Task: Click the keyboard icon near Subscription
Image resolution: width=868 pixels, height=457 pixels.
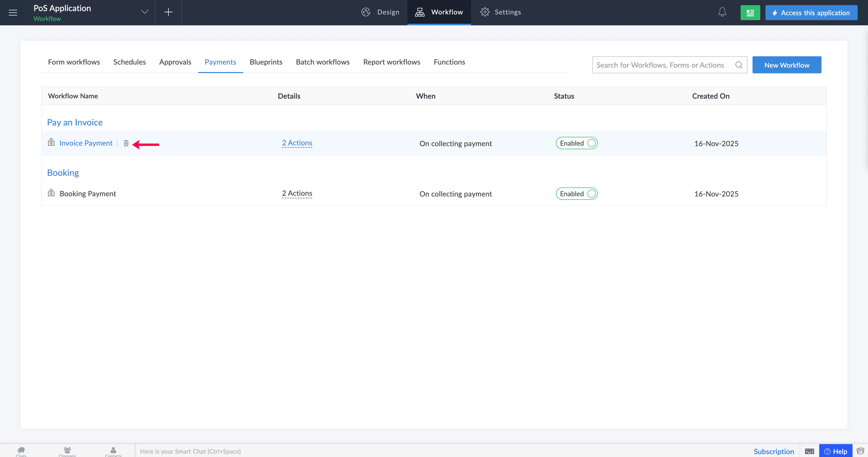Action: click(809, 451)
